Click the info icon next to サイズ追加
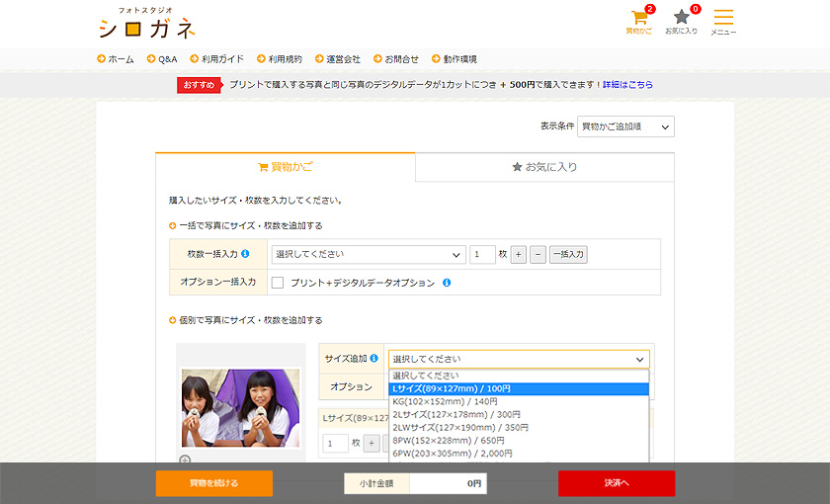The height and width of the screenshot is (504, 830). point(373,359)
